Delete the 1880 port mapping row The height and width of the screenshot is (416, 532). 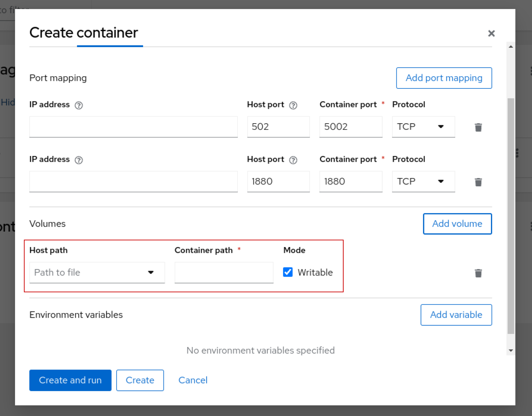[478, 182]
